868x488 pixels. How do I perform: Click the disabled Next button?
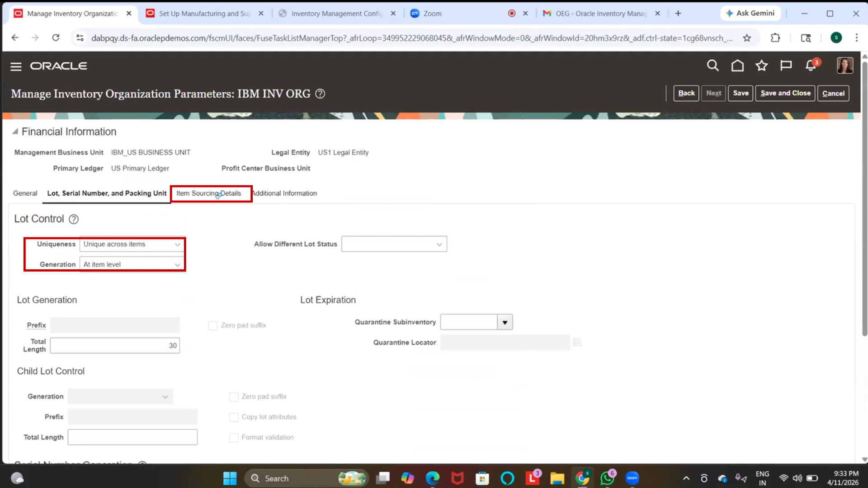click(x=713, y=93)
